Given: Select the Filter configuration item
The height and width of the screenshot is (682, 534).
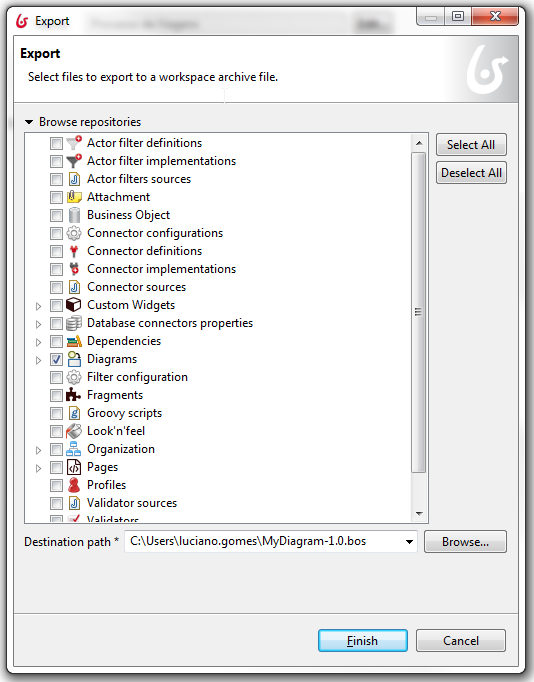Looking at the screenshot, I should [137, 377].
